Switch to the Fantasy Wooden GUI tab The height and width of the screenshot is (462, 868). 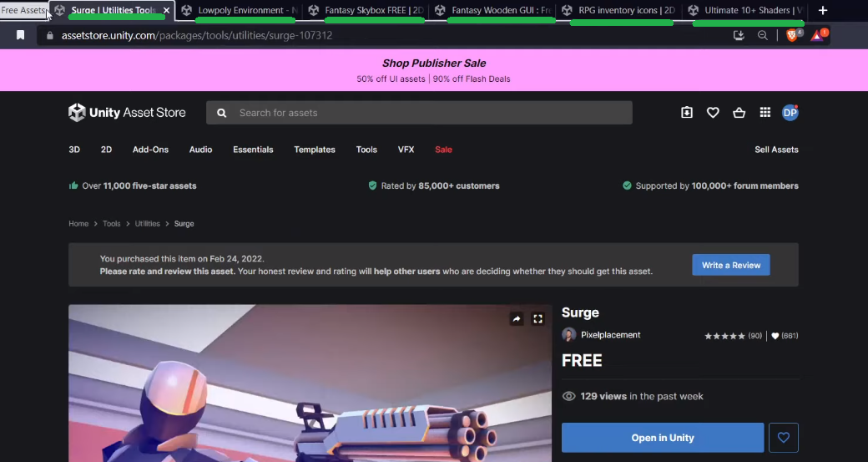click(492, 11)
